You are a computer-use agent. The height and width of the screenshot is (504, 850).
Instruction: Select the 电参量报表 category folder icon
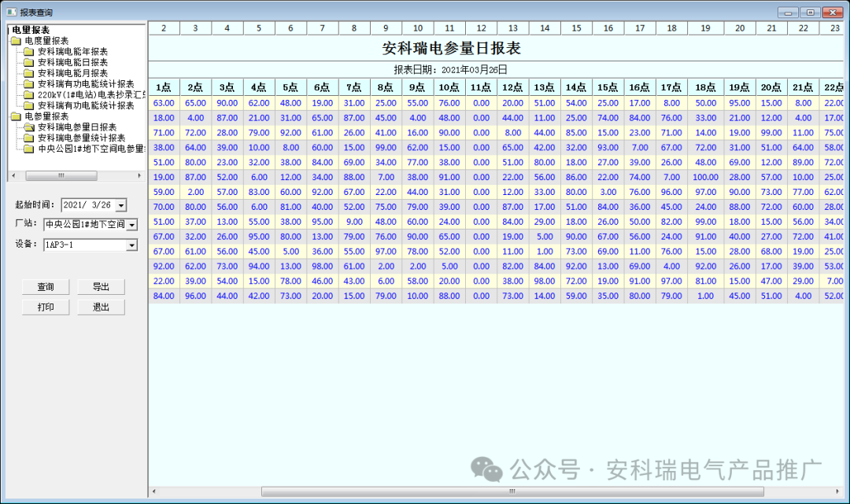pyautogui.click(x=17, y=116)
